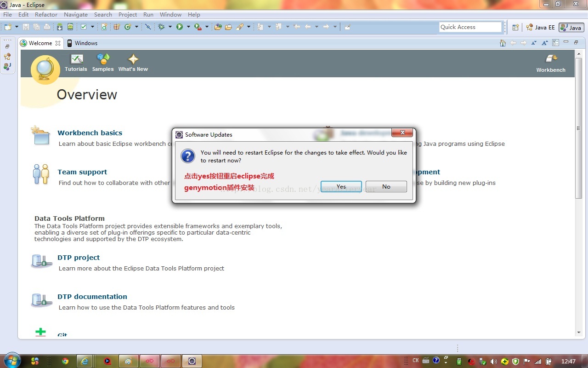Click the Pin Editor toolbar icon
The image size is (588, 368).
pos(348,27)
